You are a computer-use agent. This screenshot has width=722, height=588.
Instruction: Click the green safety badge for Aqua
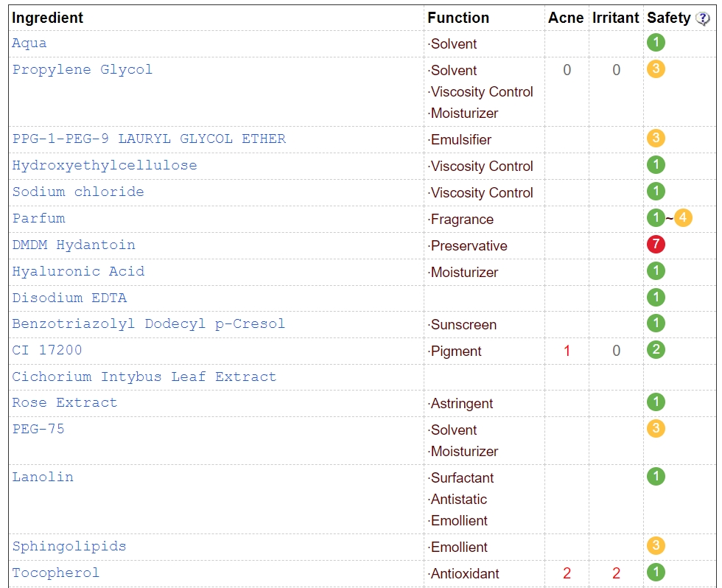(656, 42)
